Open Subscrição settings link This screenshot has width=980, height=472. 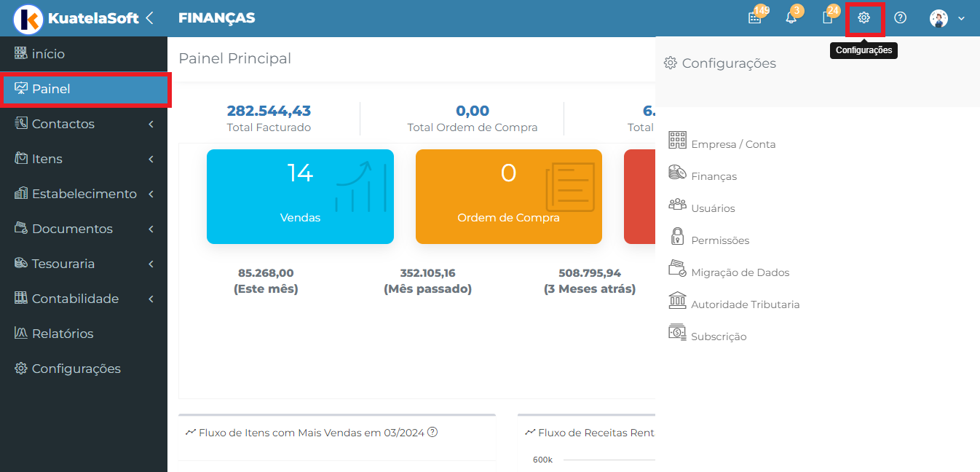point(719,337)
